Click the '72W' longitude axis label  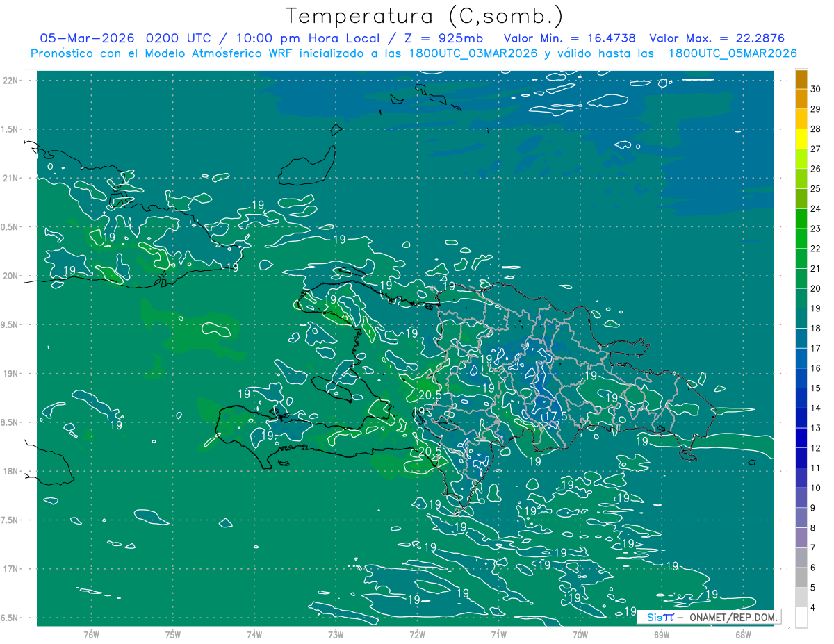417,635
